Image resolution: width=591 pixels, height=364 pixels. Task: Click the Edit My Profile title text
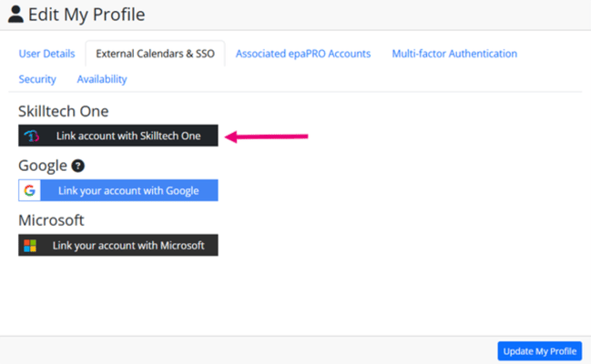coord(87,15)
